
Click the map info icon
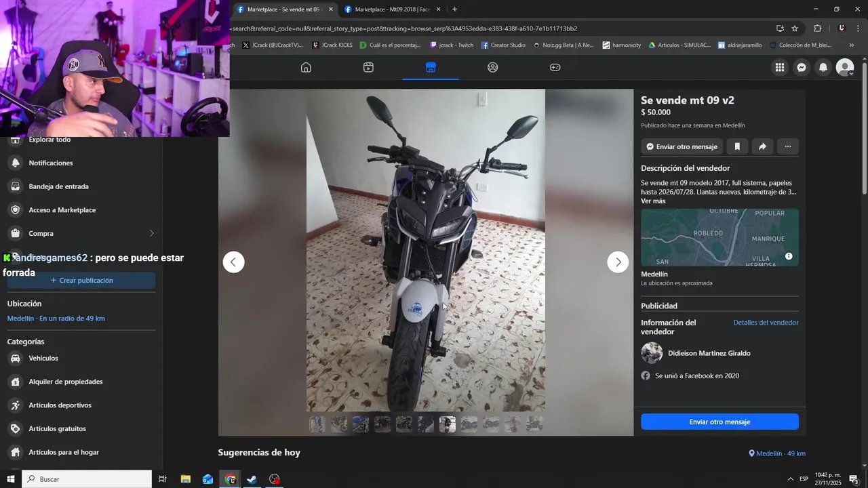pos(789,256)
